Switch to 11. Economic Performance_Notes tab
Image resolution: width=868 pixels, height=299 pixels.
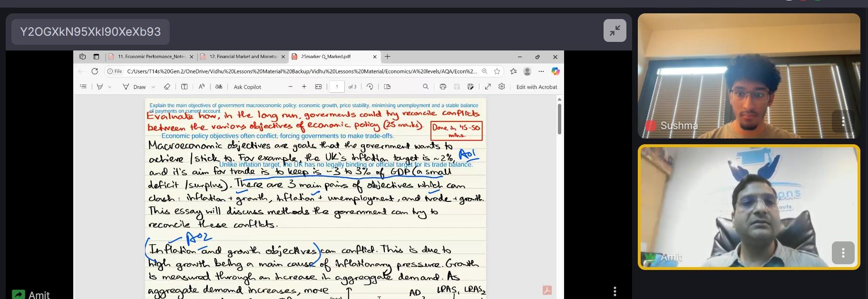(x=151, y=57)
